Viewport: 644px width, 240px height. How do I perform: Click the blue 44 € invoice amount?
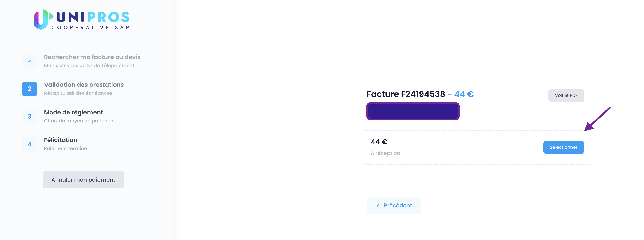[x=464, y=94]
